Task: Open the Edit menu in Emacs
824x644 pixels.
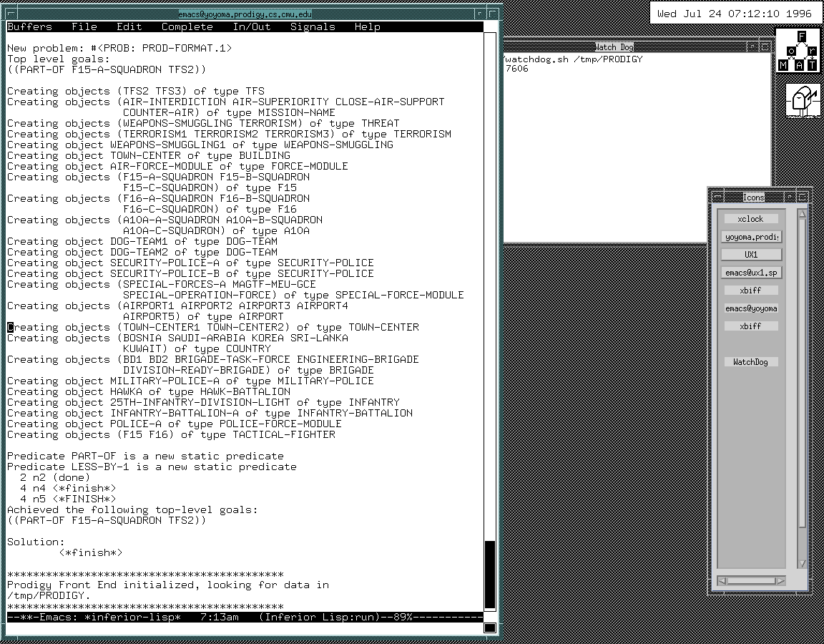Action: point(129,26)
